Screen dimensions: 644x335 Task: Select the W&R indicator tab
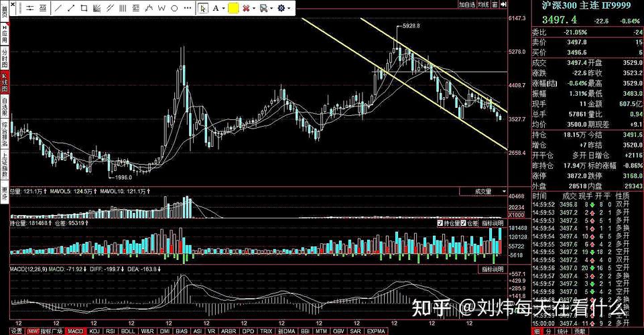click(147, 331)
